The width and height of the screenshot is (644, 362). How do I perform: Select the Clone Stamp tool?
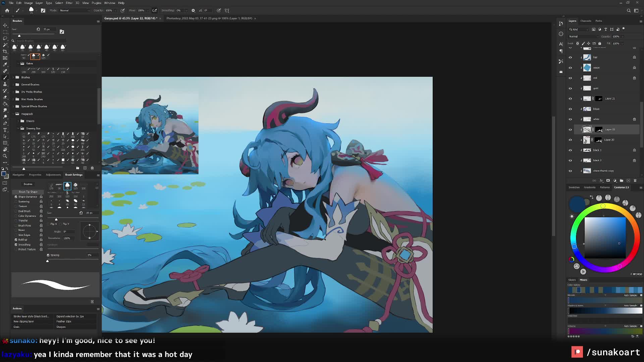pos(5,84)
